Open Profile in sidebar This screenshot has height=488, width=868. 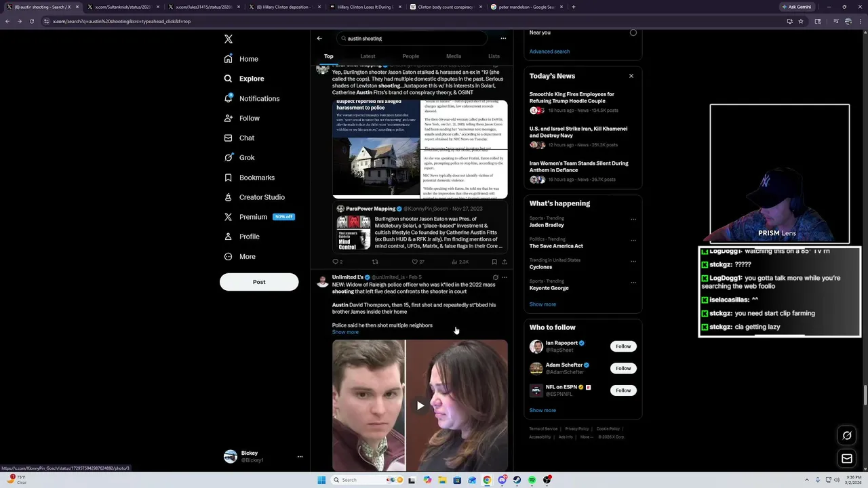tap(242, 237)
